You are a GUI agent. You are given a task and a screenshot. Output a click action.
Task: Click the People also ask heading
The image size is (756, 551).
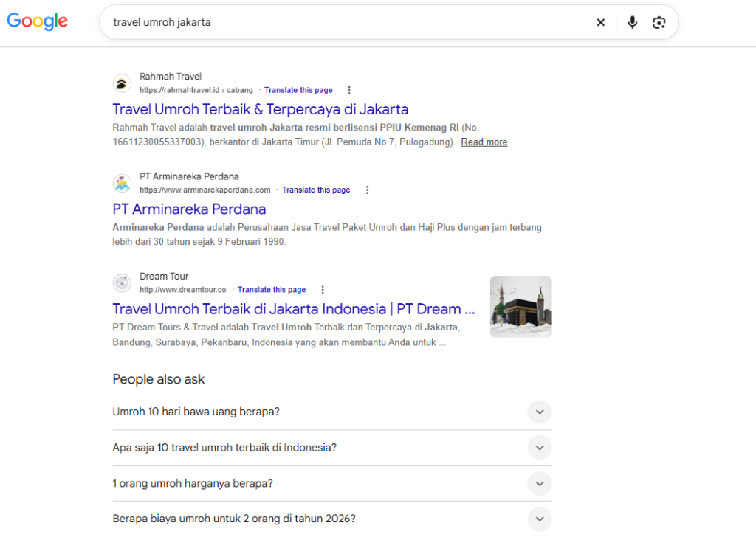click(159, 379)
